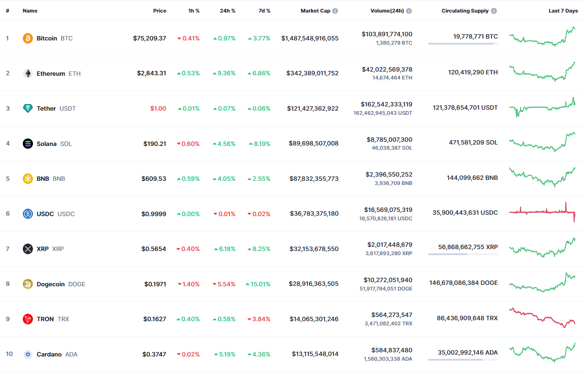Click the BNB logo icon
Viewport: 588px width, 376px height.
point(28,178)
